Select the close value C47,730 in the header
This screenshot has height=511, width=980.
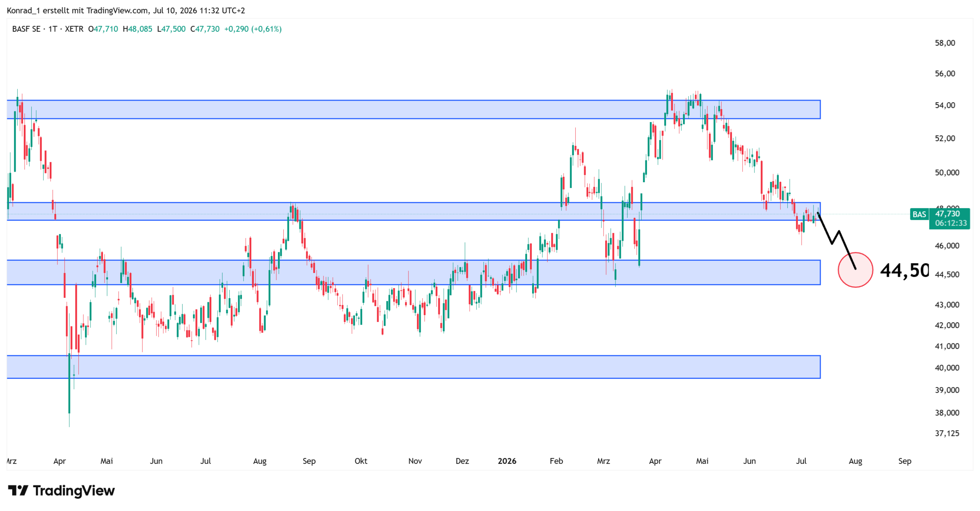pyautogui.click(x=205, y=29)
